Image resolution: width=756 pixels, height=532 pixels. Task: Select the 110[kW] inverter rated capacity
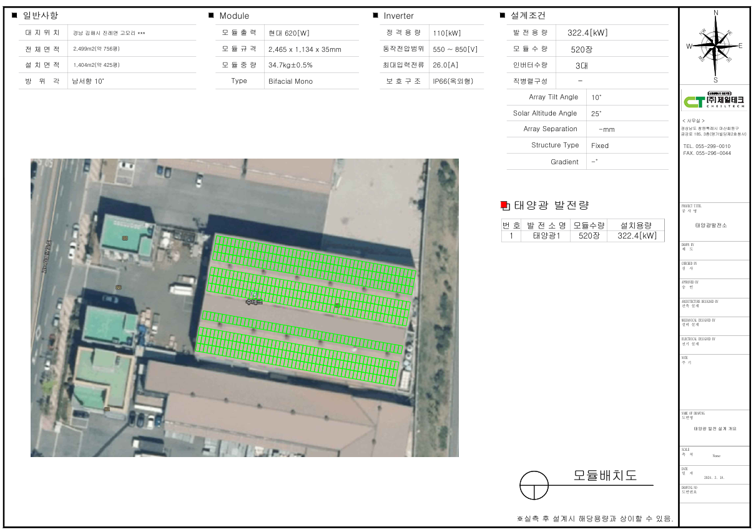click(x=447, y=33)
